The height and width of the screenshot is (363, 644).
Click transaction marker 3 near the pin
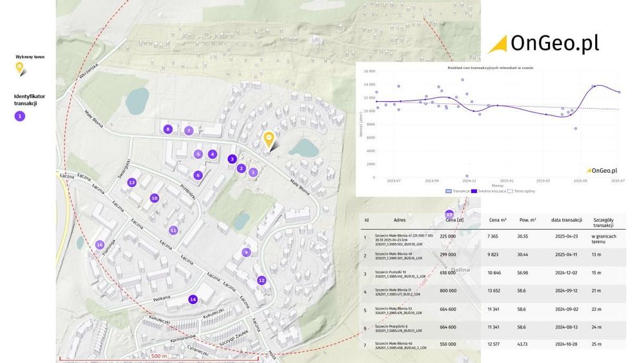coord(232,159)
